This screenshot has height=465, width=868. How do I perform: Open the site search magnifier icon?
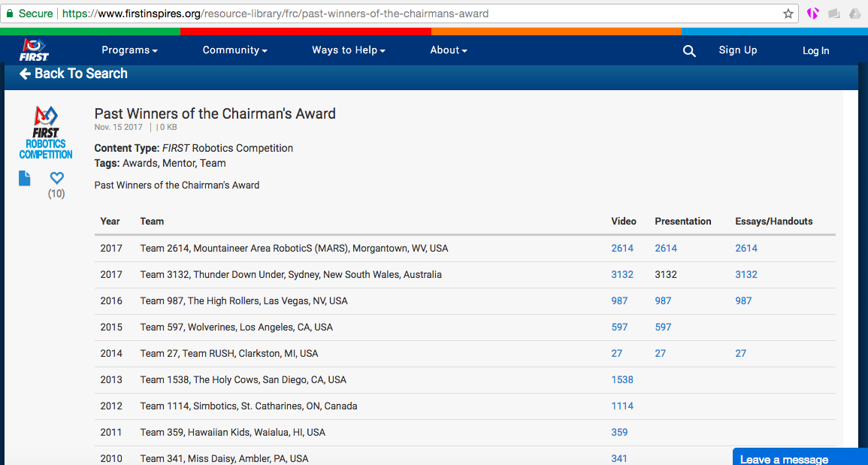point(688,51)
